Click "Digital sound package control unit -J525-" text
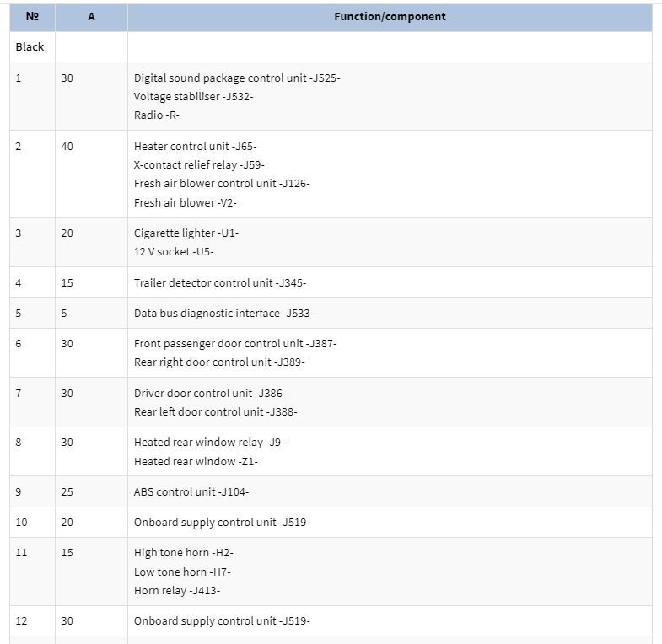Screen dimensions: 662x644 coord(237,78)
